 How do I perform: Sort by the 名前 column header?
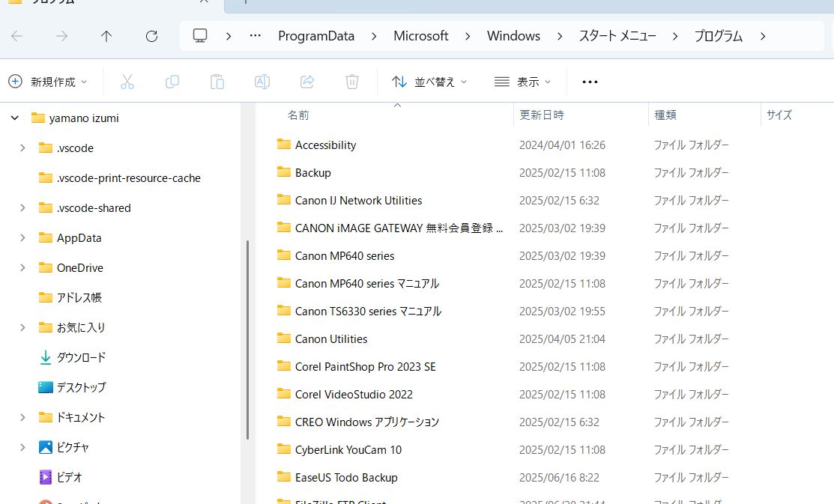pyautogui.click(x=298, y=115)
